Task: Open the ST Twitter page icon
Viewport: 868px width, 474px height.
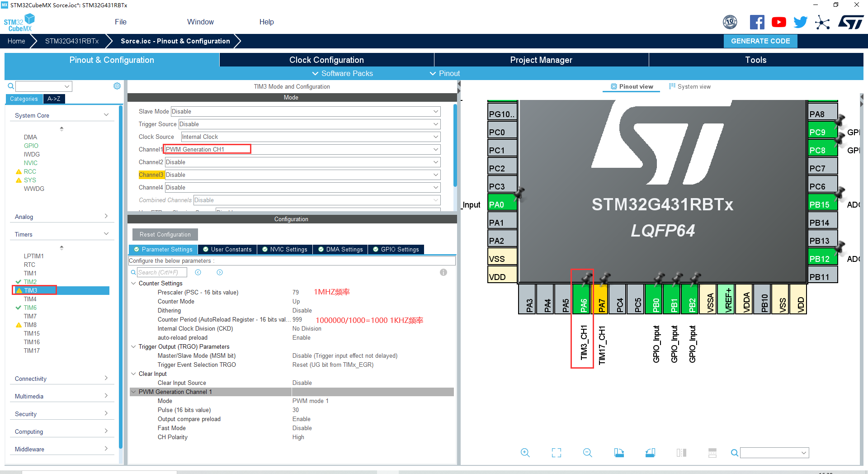Action: click(x=801, y=22)
